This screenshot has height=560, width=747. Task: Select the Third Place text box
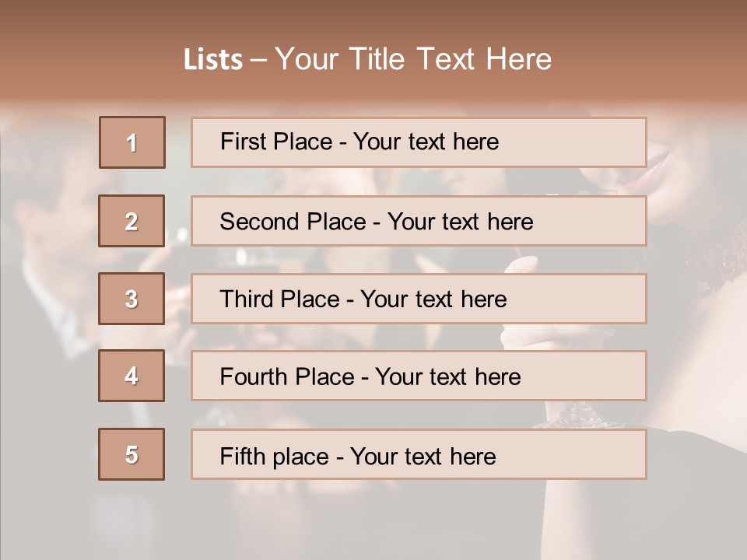point(419,299)
